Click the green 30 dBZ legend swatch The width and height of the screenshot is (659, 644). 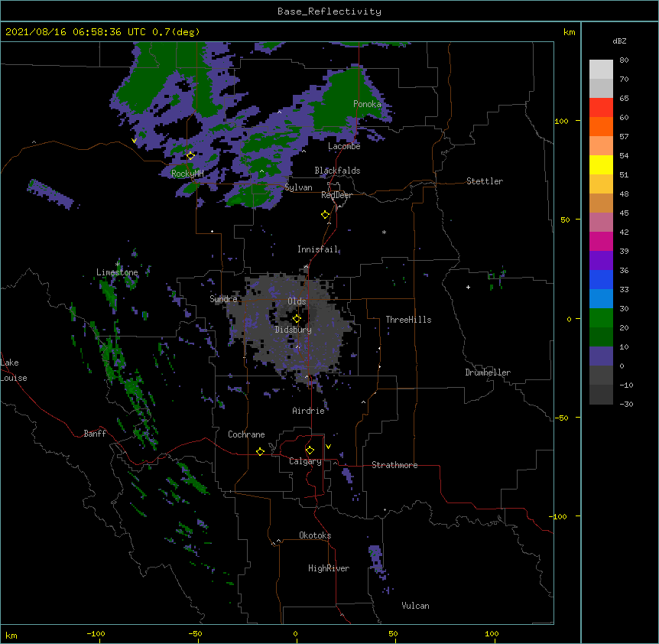[601, 318]
